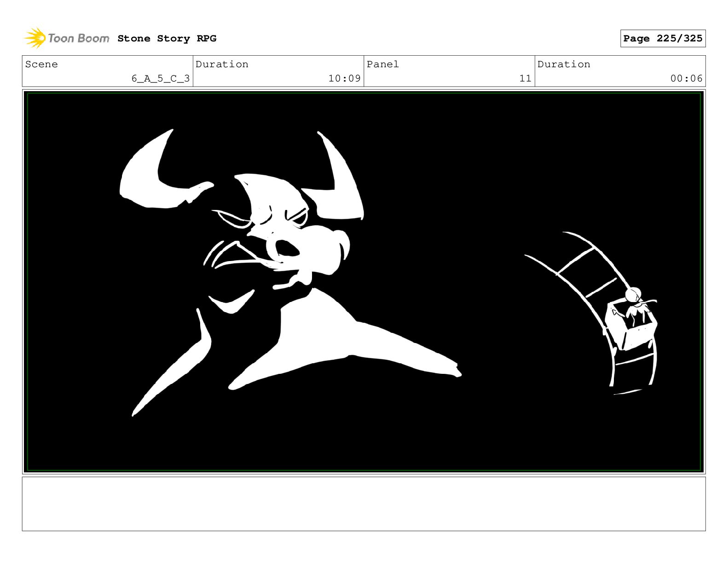Click the "Page 225/325" page indicator box

pyautogui.click(x=663, y=39)
